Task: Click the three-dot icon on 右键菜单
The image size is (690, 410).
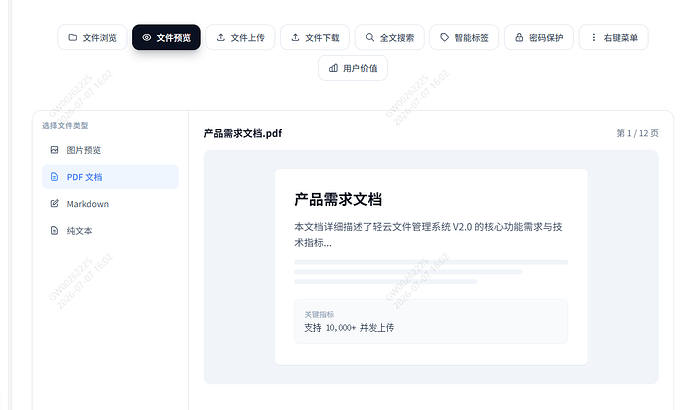Action: 594,37
